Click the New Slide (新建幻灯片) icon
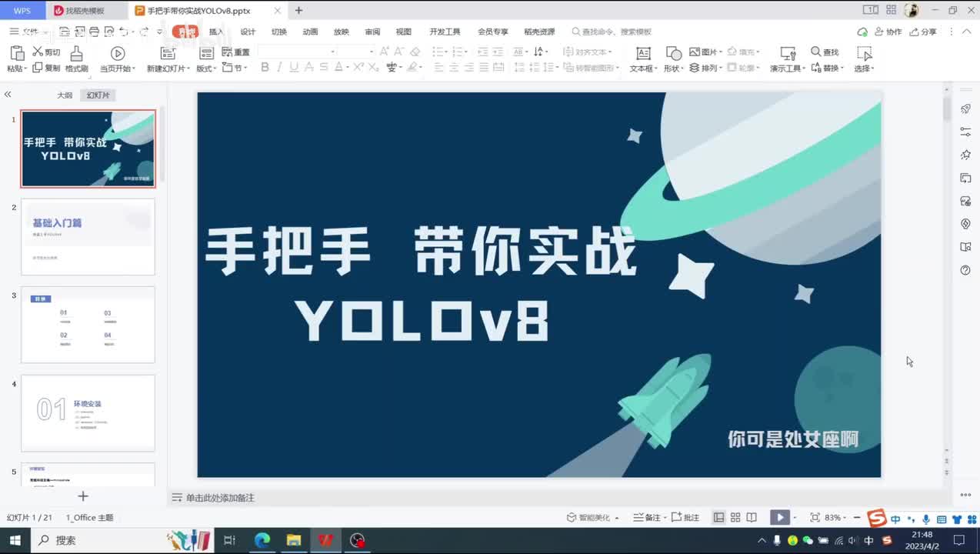 (167, 53)
